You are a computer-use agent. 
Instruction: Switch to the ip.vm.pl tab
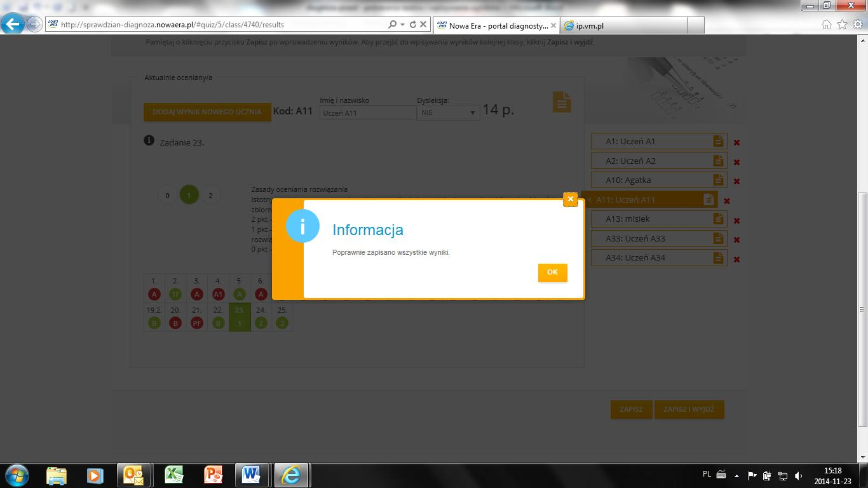(623, 25)
